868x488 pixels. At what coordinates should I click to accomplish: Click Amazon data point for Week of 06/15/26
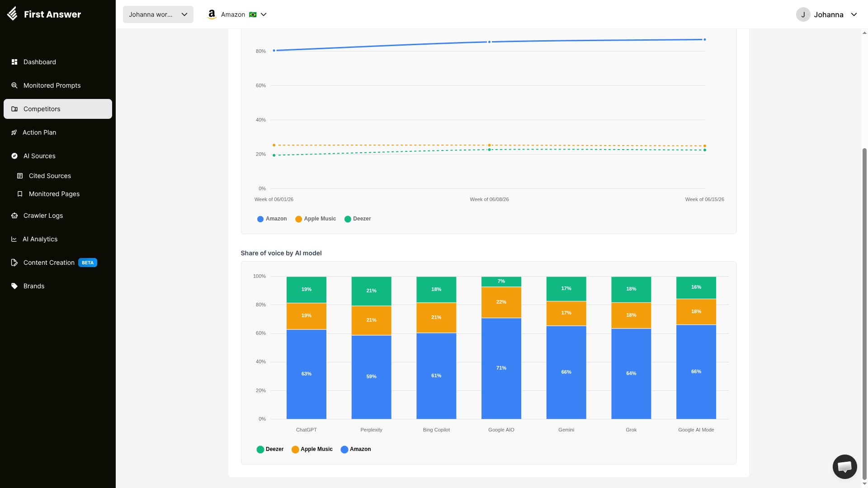click(x=704, y=40)
